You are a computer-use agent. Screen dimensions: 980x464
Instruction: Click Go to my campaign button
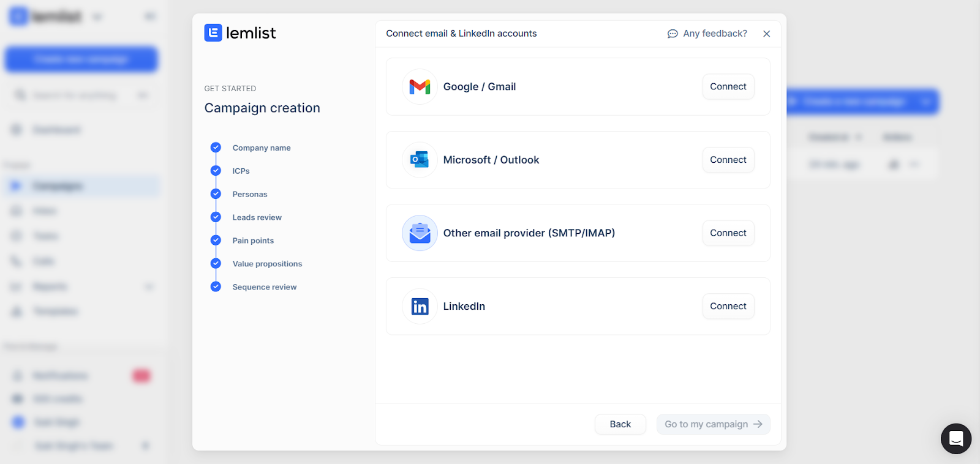pos(713,424)
